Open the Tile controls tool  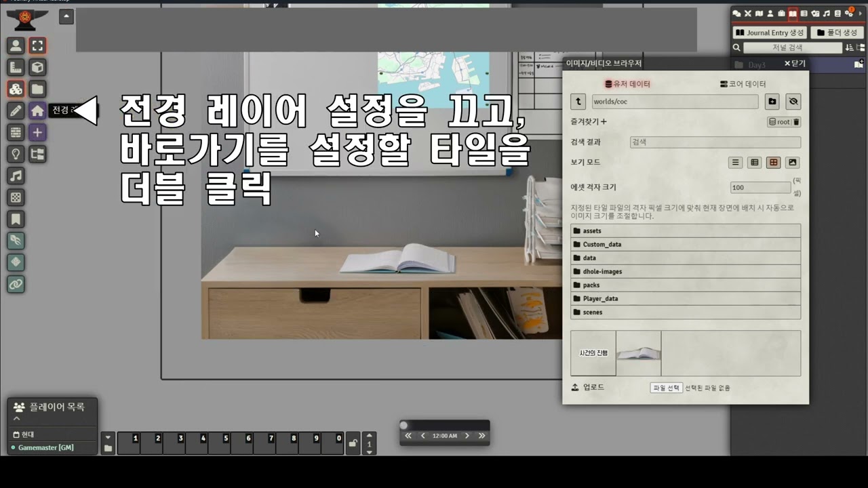16,89
